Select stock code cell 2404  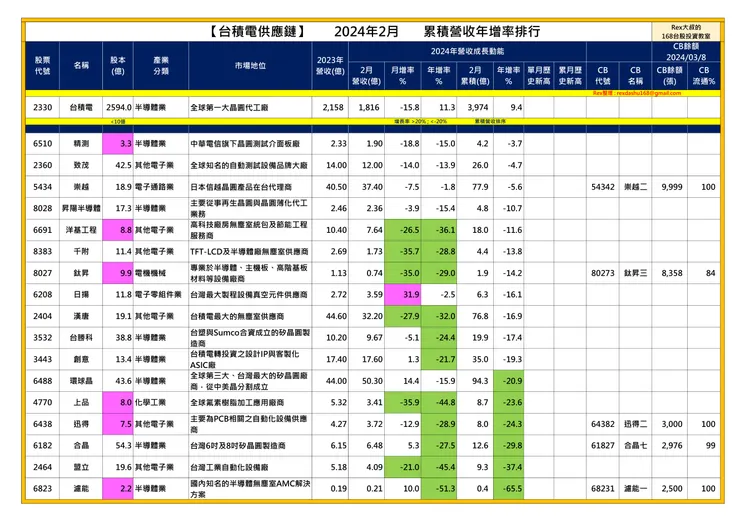[x=42, y=316]
